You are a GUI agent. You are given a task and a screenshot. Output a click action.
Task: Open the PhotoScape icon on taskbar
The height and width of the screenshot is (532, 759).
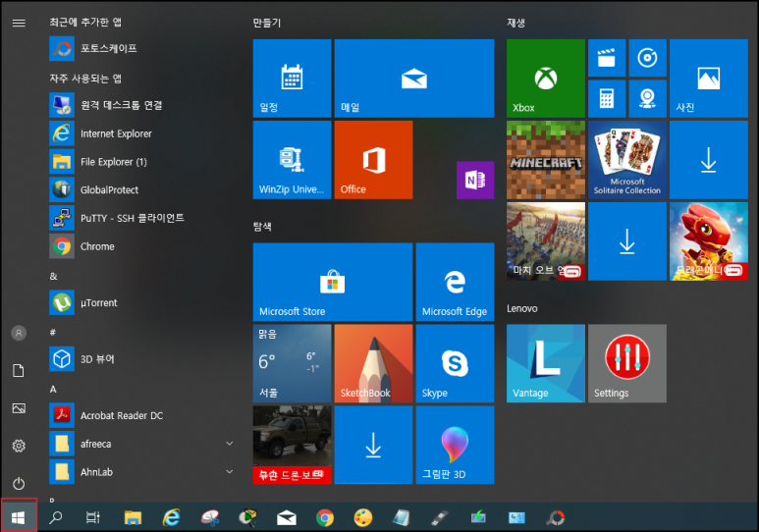point(555,518)
